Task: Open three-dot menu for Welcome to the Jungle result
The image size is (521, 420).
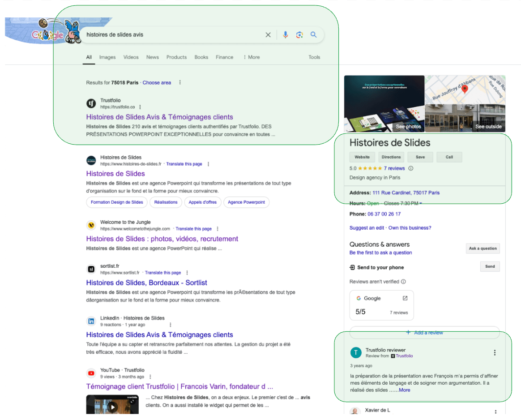Action: [218, 229]
